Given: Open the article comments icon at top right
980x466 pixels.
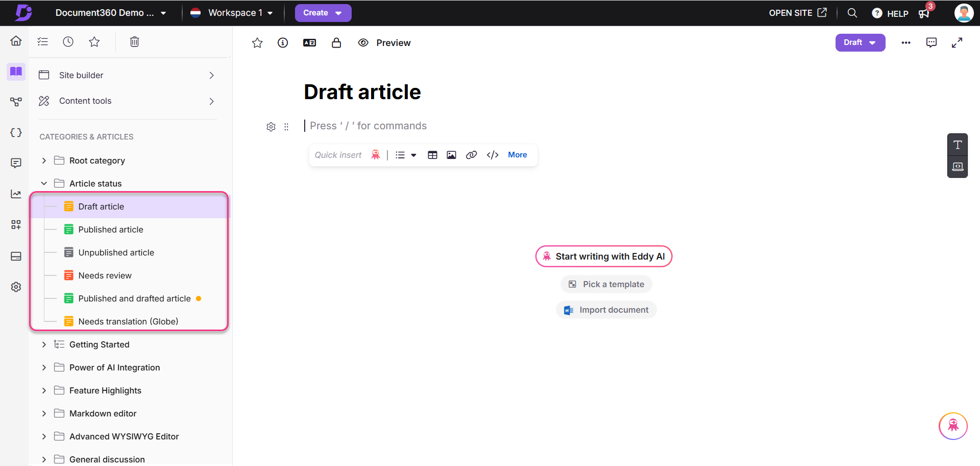Looking at the screenshot, I should point(932,43).
